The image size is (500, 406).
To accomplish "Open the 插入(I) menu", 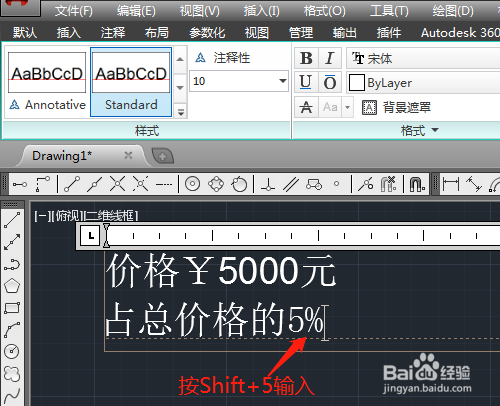I will coord(261,11).
